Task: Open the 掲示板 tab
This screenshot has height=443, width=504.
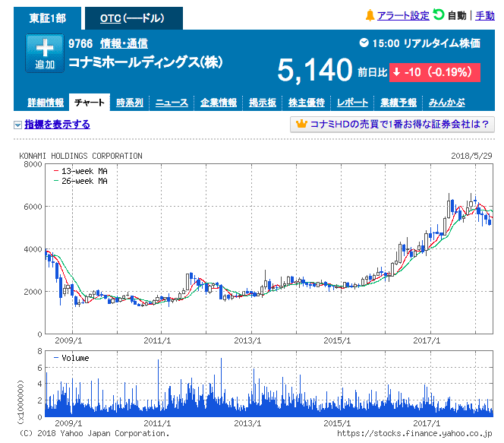Action: [263, 103]
